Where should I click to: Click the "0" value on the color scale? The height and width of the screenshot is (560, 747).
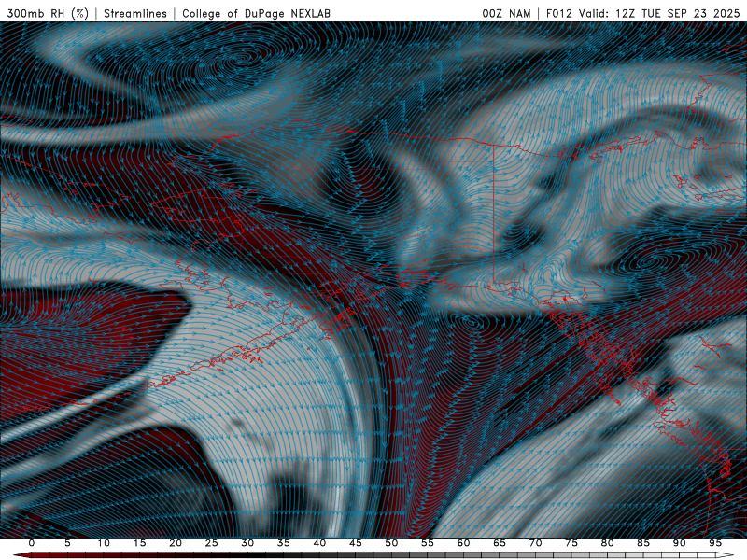point(32,543)
